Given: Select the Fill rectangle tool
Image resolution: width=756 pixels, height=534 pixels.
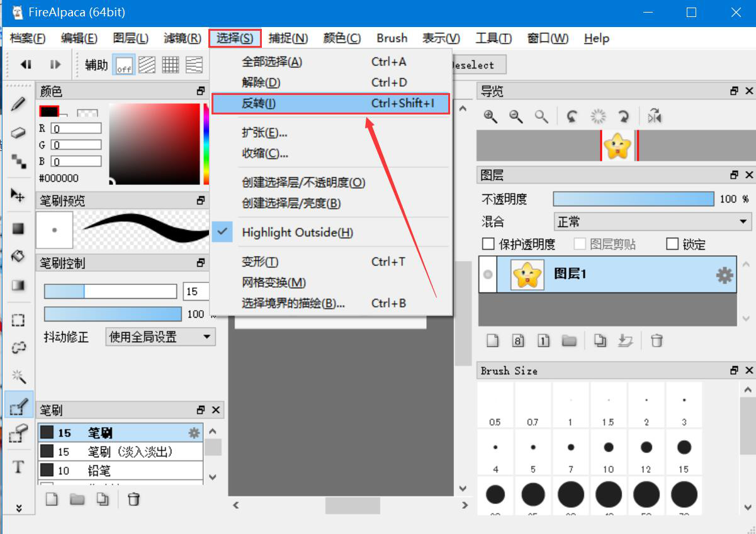Looking at the screenshot, I should pyautogui.click(x=18, y=228).
